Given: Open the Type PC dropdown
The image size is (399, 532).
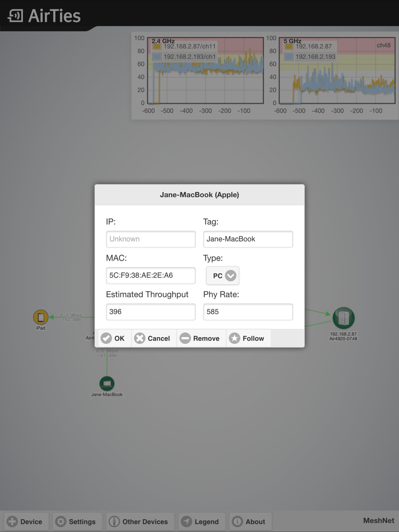Looking at the screenshot, I should point(223,276).
